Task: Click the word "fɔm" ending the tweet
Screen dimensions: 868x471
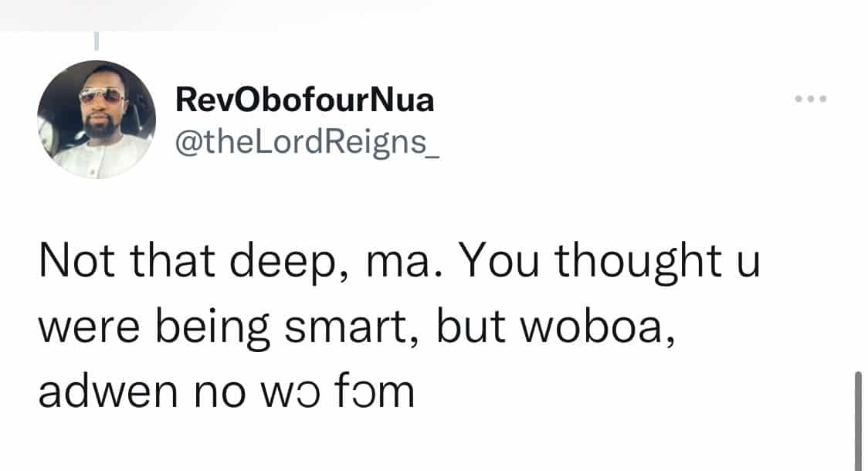Action: [x=375, y=391]
